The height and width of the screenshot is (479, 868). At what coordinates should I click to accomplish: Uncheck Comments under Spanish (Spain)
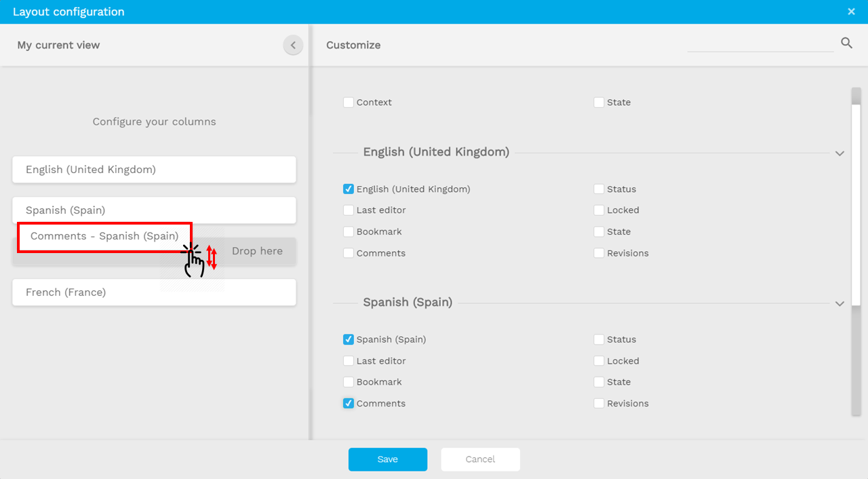[x=349, y=404]
